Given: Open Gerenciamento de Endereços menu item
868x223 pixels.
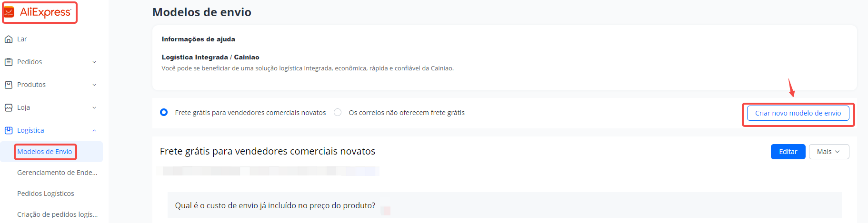Looking at the screenshot, I should (57, 173).
